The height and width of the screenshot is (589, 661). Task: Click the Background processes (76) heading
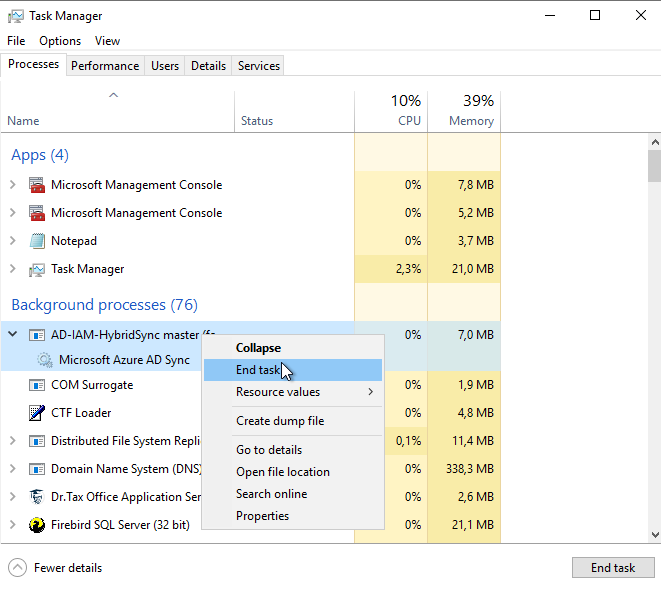pyautogui.click(x=105, y=305)
